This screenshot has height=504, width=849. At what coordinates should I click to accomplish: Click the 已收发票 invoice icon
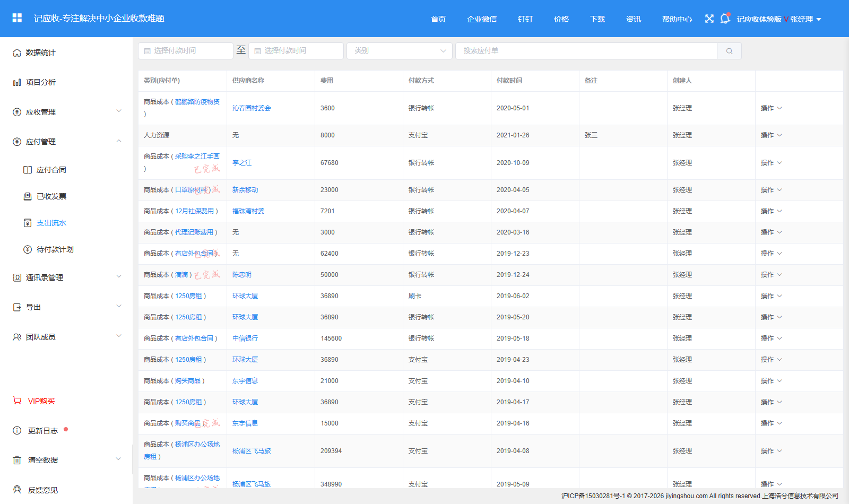28,196
